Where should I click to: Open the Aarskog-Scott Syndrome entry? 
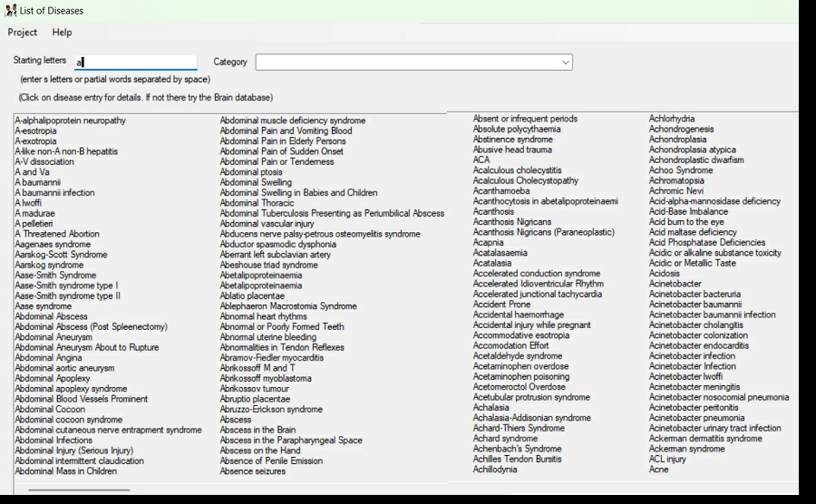tap(61, 255)
